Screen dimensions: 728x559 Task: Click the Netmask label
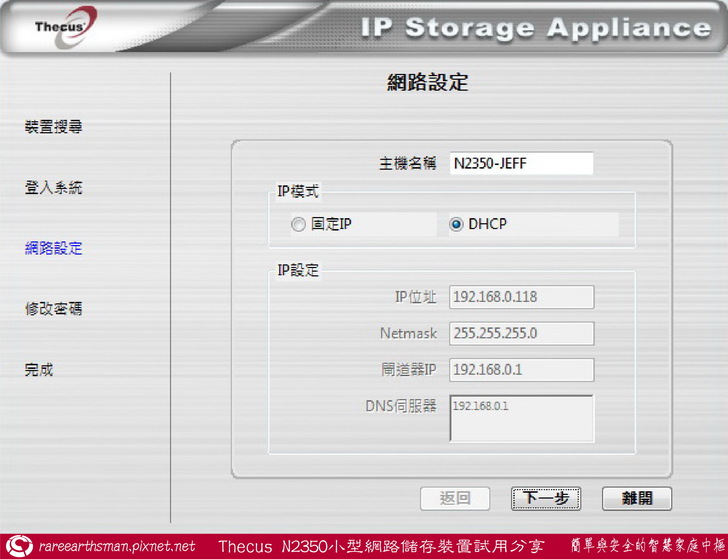coord(408,333)
